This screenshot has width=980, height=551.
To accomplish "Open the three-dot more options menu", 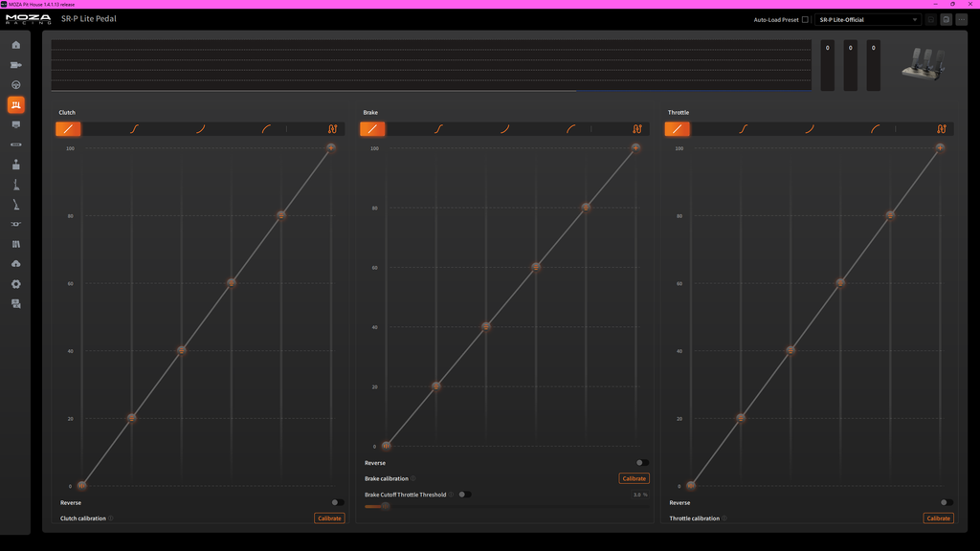I will pos(961,20).
